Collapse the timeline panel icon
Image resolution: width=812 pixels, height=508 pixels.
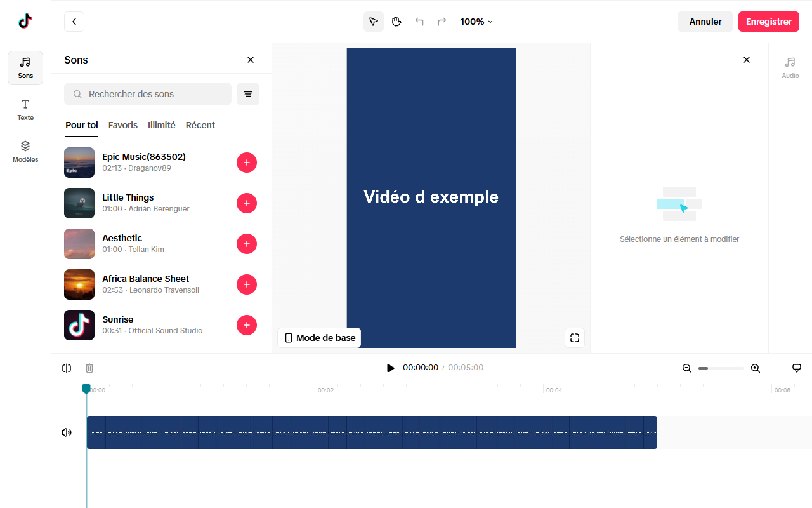[797, 368]
